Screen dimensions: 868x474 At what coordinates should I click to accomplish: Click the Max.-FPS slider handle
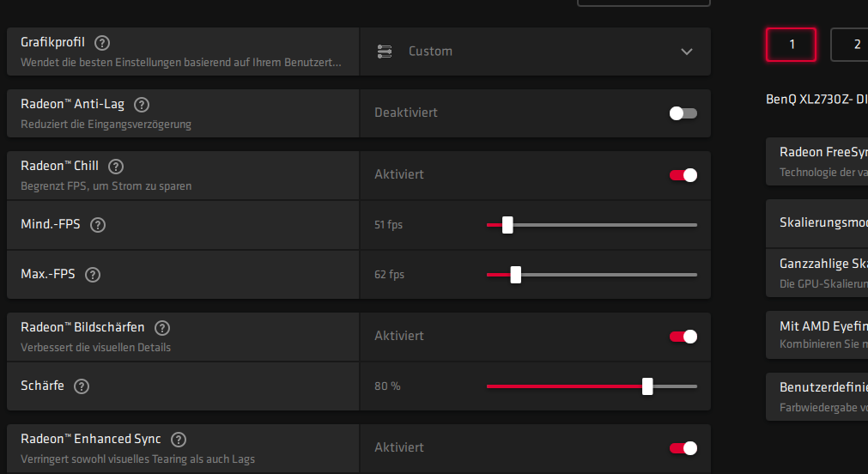(x=516, y=275)
